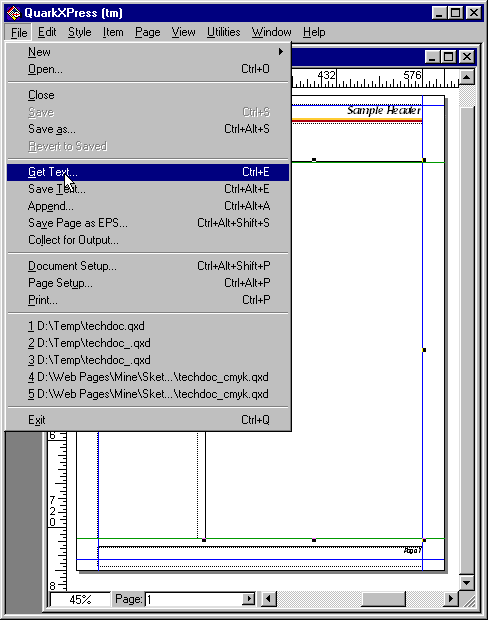Click the page number footer text
The height and width of the screenshot is (620, 488).
click(412, 550)
